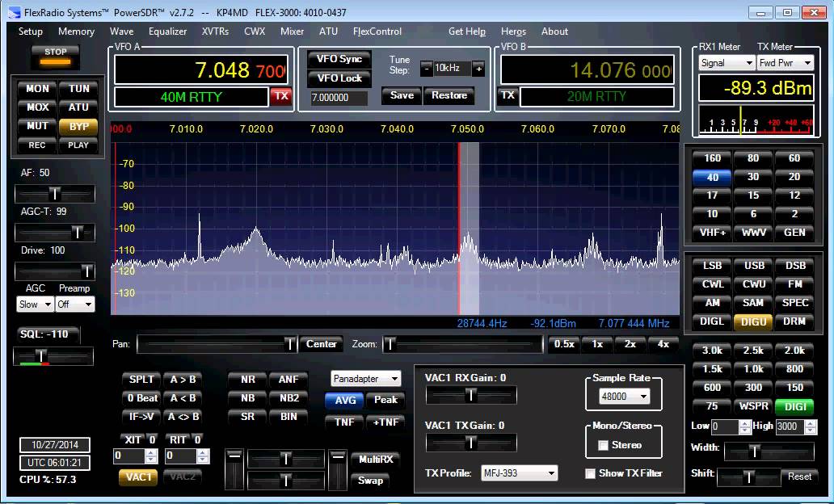Open the TX Profile MFJ-393 dropdown
This screenshot has width=834, height=504.
[519, 472]
